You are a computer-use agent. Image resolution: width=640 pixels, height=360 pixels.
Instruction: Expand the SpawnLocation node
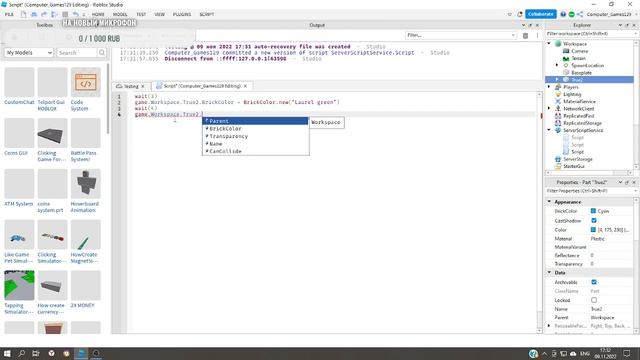pyautogui.click(x=557, y=65)
